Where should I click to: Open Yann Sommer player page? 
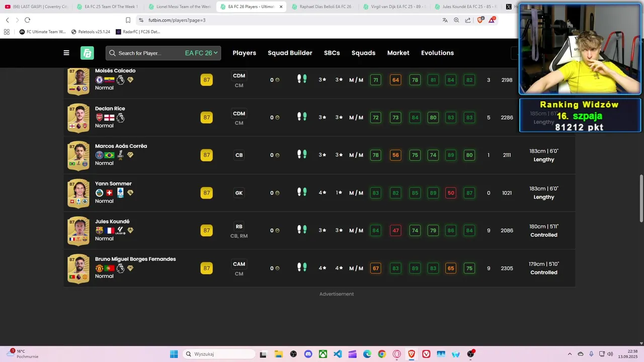pos(113,184)
